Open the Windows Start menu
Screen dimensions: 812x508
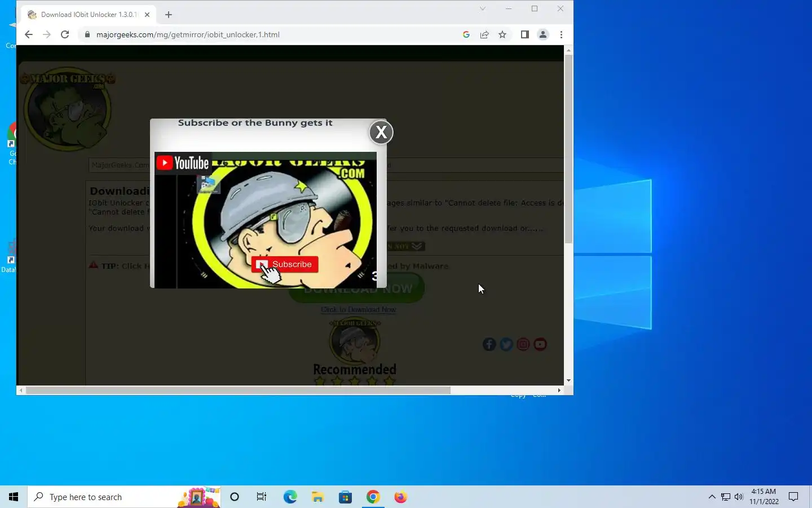pos(14,497)
